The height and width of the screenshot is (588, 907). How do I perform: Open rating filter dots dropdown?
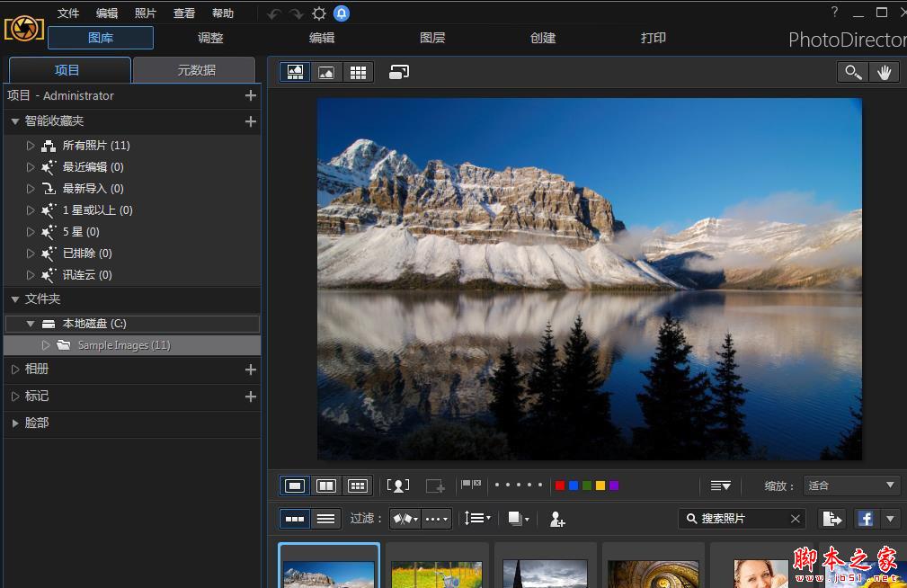tap(437, 519)
